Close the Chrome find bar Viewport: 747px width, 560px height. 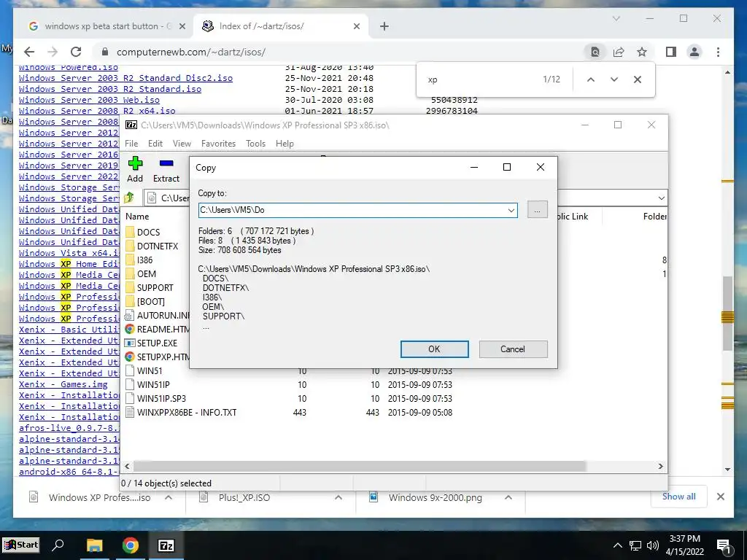click(638, 79)
